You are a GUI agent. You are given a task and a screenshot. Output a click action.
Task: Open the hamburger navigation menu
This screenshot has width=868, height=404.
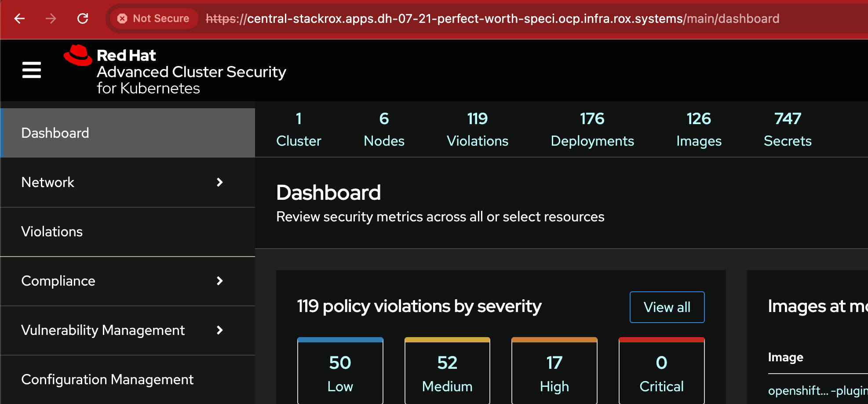(32, 70)
